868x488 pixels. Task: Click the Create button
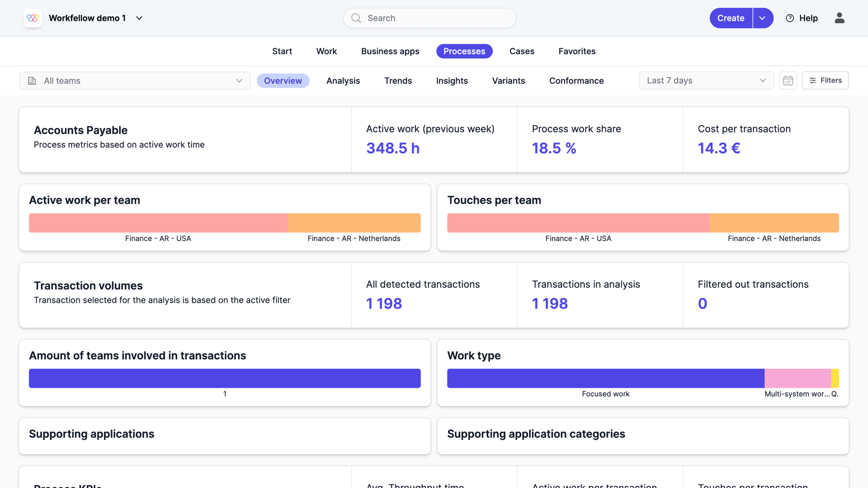pyautogui.click(x=730, y=18)
